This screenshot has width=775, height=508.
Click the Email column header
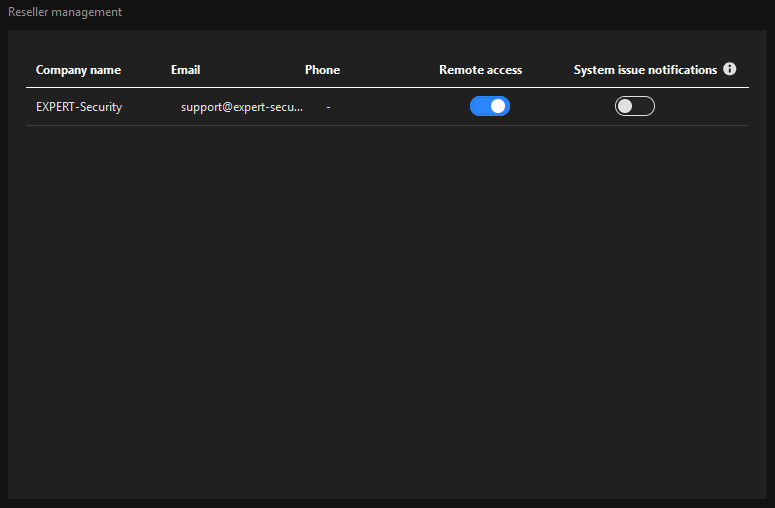185,70
